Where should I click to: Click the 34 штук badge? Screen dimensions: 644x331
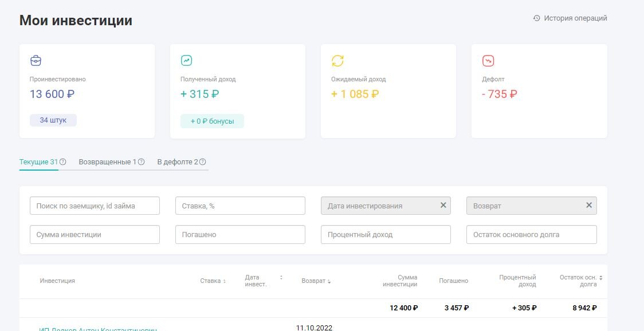[x=53, y=120]
